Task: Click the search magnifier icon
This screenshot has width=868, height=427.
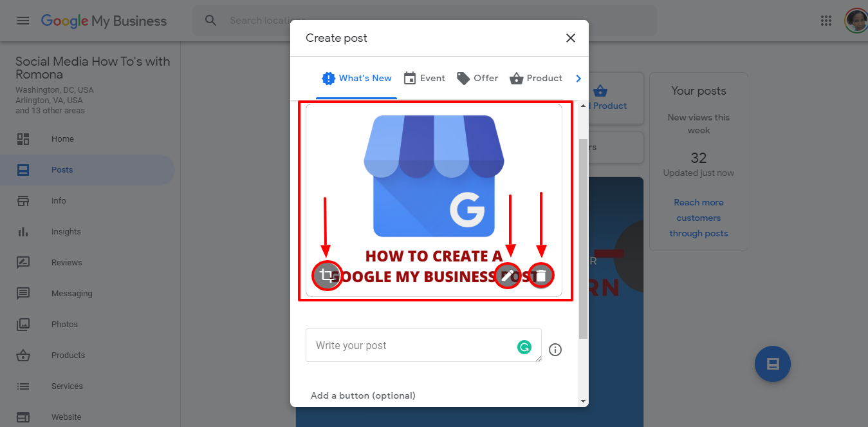Action: [211, 21]
